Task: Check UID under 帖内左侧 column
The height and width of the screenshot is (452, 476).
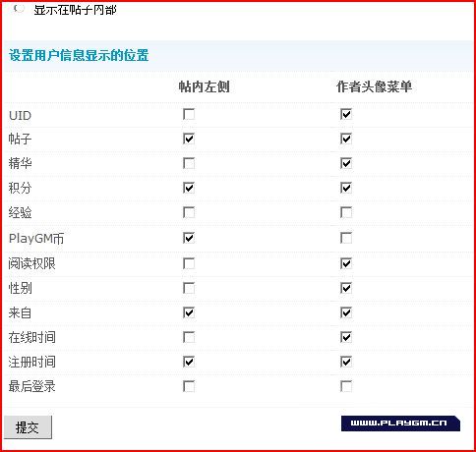Action: pos(189,114)
